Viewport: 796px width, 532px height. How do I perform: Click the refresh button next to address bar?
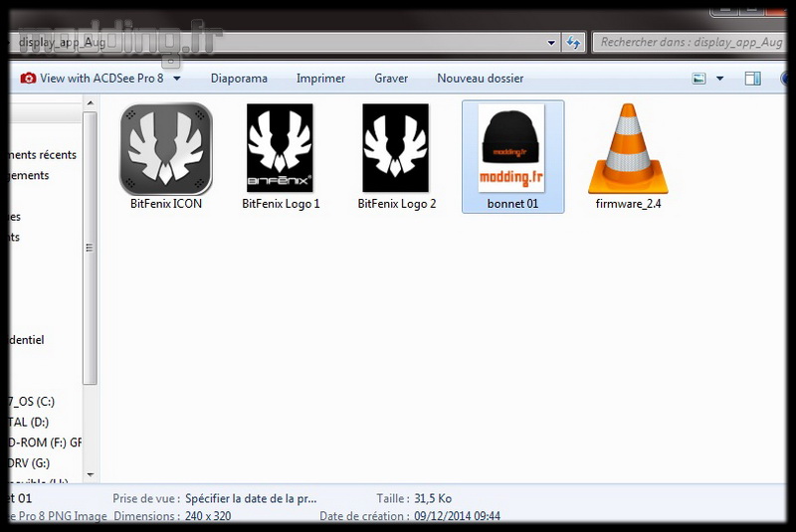pyautogui.click(x=574, y=43)
